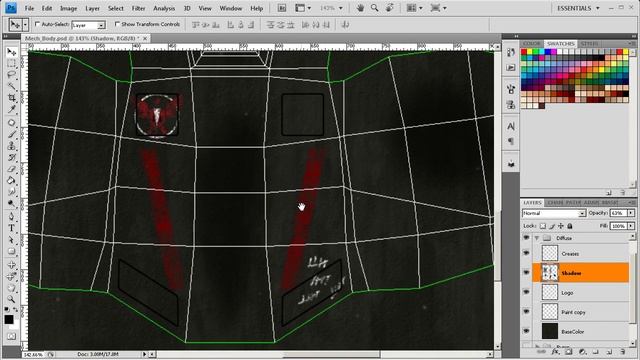Select the Magic Wand tool

11,86
